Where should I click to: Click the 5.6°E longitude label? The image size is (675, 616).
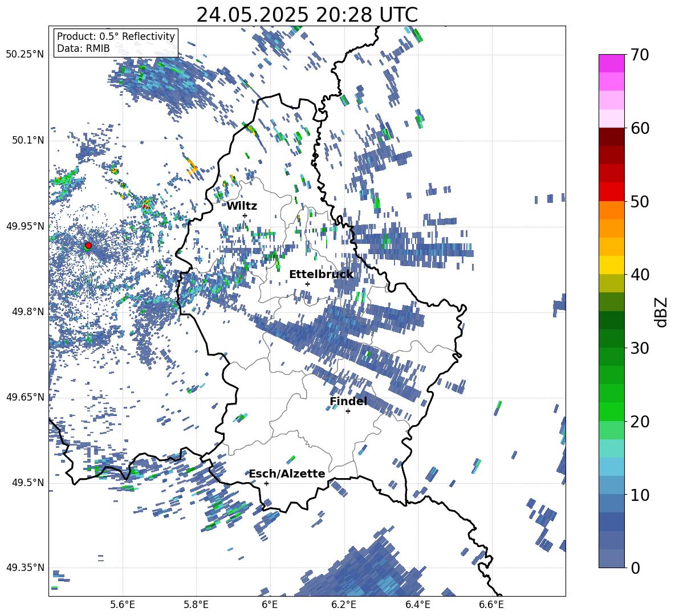tap(122, 605)
